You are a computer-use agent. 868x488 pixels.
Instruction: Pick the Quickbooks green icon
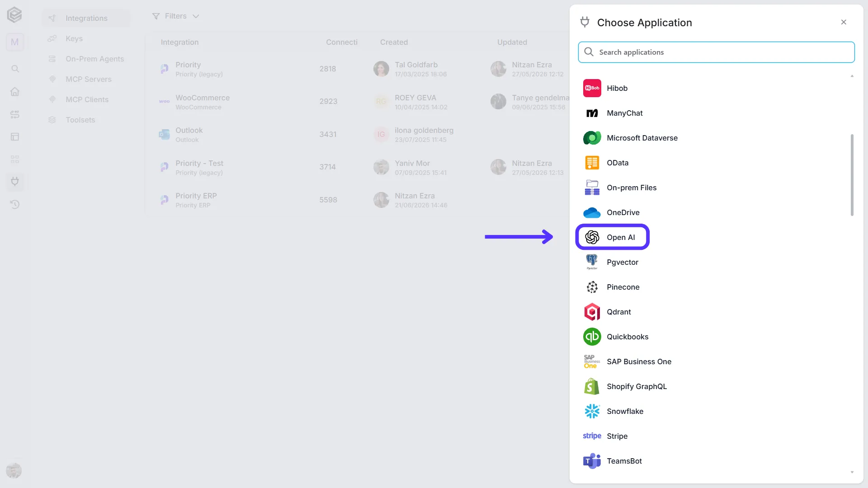(592, 337)
